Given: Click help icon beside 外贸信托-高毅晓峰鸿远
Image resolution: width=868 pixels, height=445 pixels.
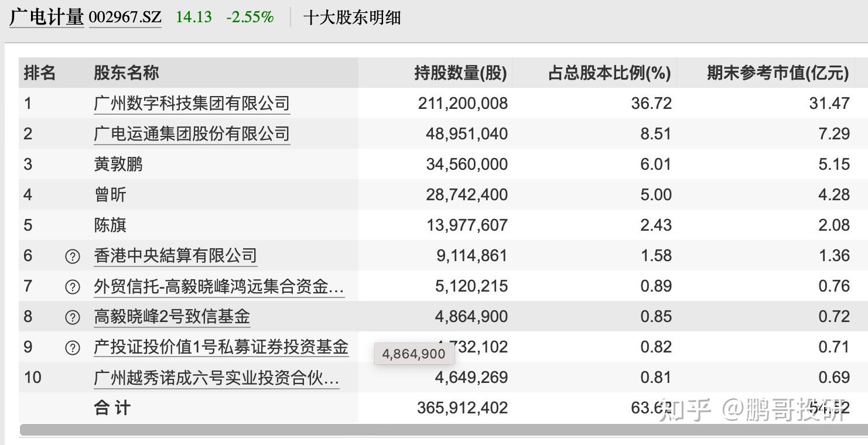Looking at the screenshot, I should [x=72, y=287].
